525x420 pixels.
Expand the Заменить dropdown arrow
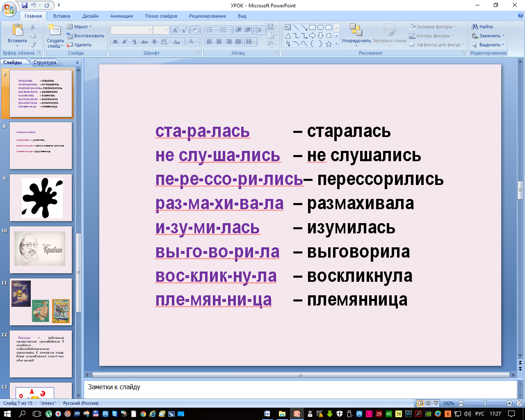[504, 36]
